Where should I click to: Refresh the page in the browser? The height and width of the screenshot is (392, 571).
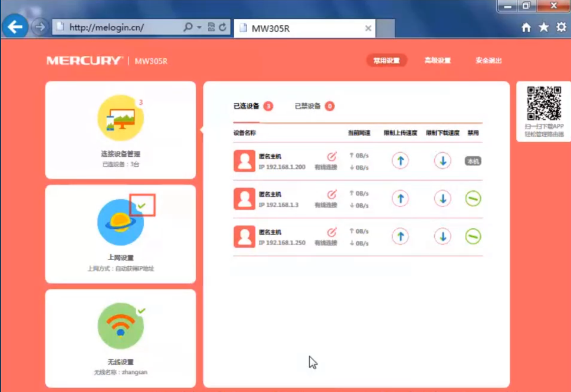coord(223,27)
